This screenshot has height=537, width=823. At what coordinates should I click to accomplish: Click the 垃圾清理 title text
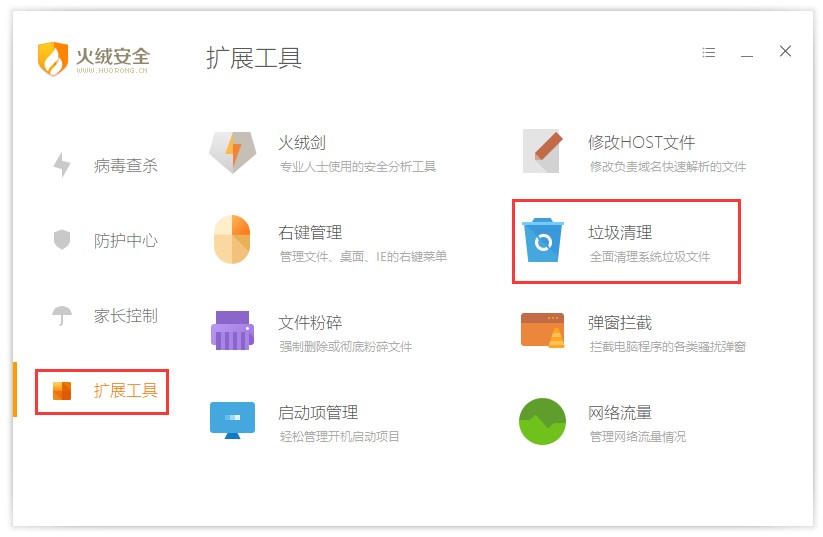coord(620,233)
